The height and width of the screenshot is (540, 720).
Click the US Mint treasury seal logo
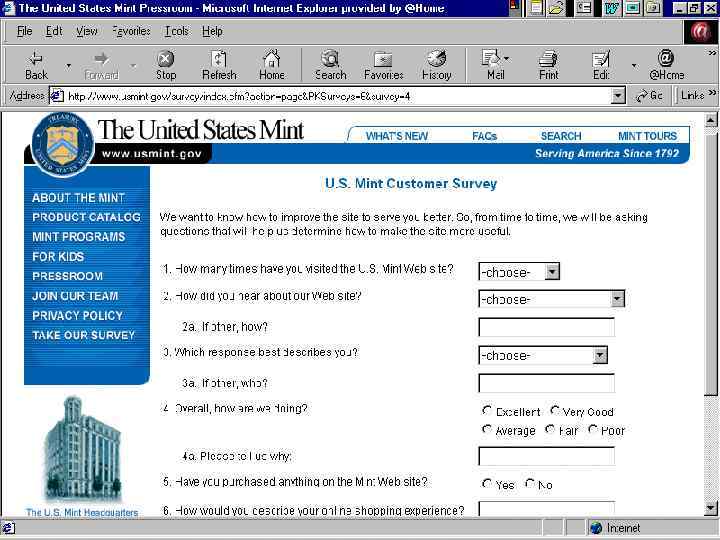pyautogui.click(x=62, y=144)
